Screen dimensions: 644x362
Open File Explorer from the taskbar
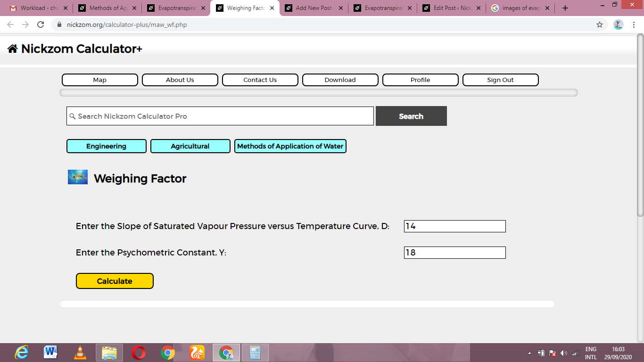(x=109, y=353)
